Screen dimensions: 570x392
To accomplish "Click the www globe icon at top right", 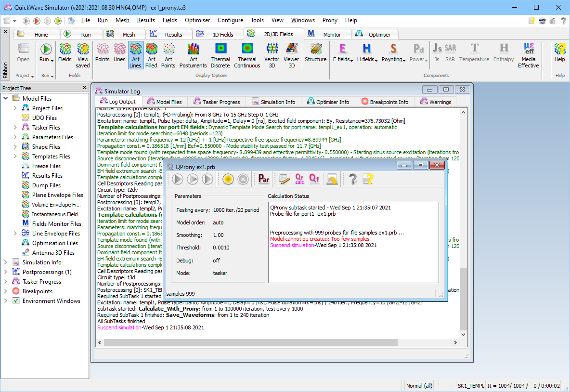I will (542, 21).
